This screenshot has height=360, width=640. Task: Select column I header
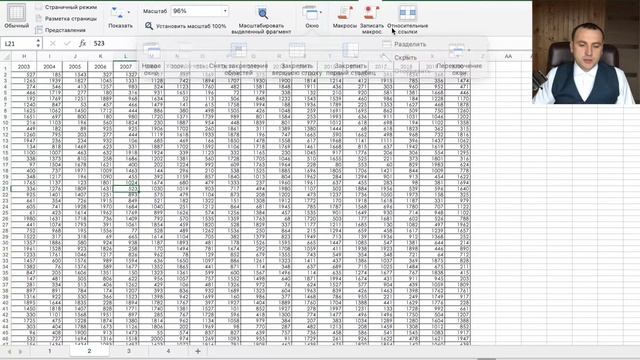[x=49, y=56]
